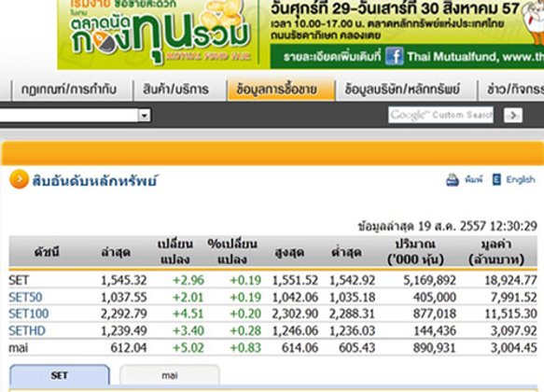Screen dimensions: 544x392
Task: Open the สินค้า/บริการ menu
Action: pyautogui.click(x=175, y=90)
